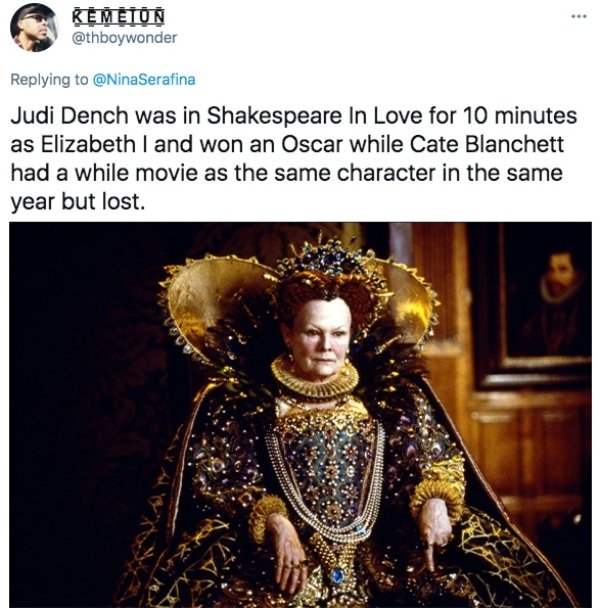Open the attached Queen Elizabeth movie still
Screen dimensions: 600x608
coord(300,415)
